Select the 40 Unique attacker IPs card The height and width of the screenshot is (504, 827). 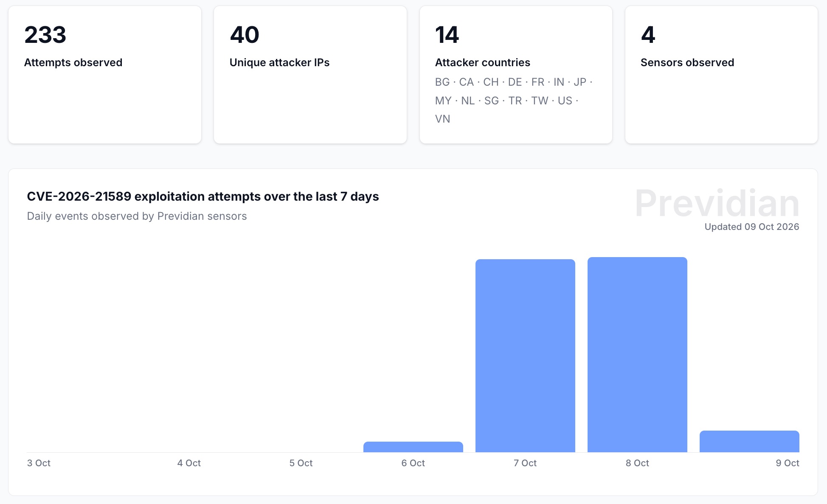click(310, 75)
